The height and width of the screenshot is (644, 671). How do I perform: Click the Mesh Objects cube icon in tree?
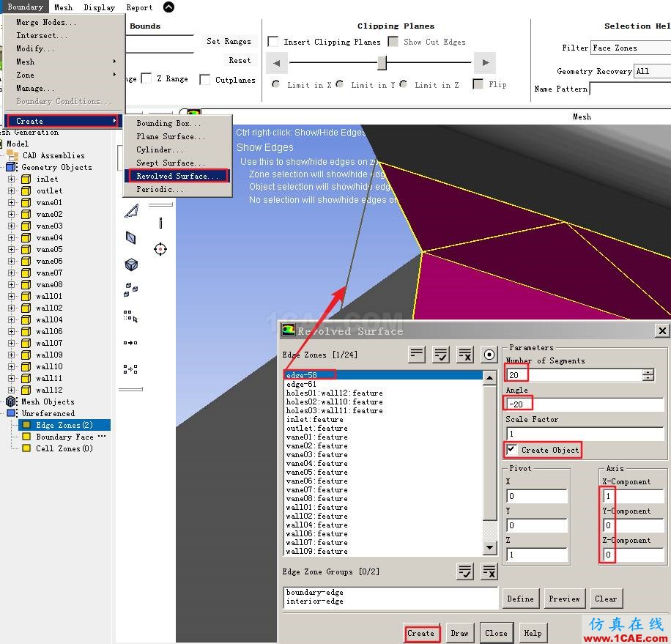coord(11,401)
